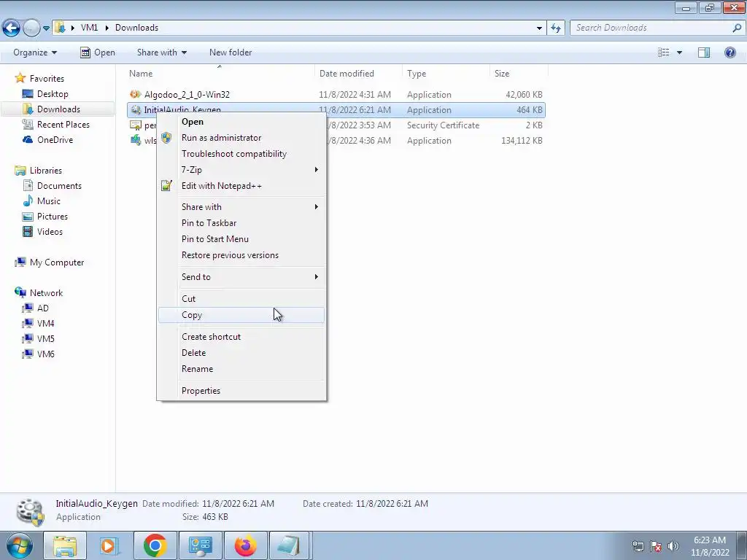Viewport: 747px width, 560px height.
Task: Select My Computer in sidebar
Action: pyautogui.click(x=57, y=262)
